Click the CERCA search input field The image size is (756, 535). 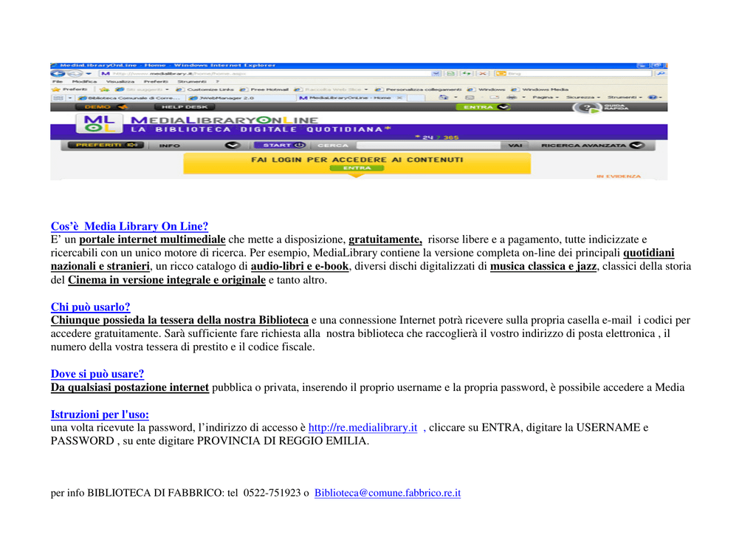(x=428, y=146)
